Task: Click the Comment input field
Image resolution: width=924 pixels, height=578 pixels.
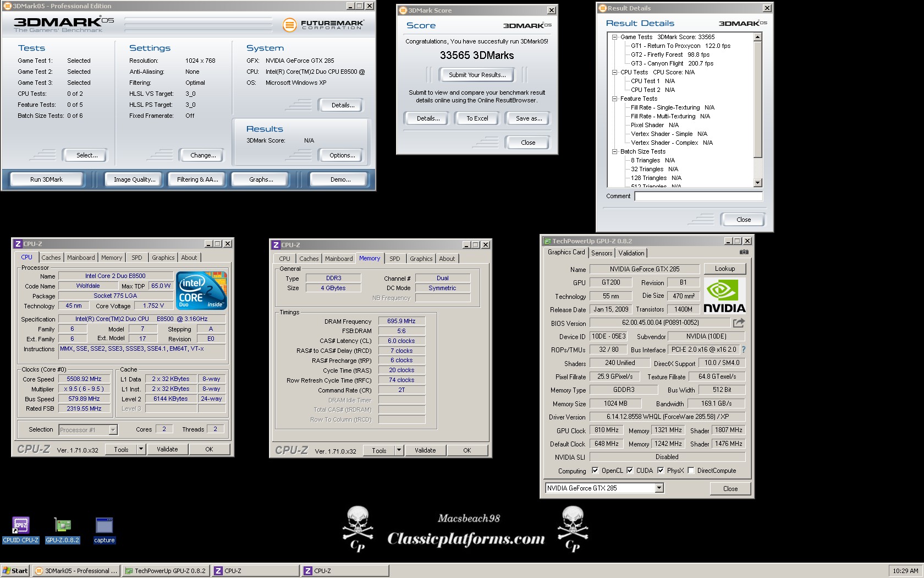Action: [x=698, y=196]
